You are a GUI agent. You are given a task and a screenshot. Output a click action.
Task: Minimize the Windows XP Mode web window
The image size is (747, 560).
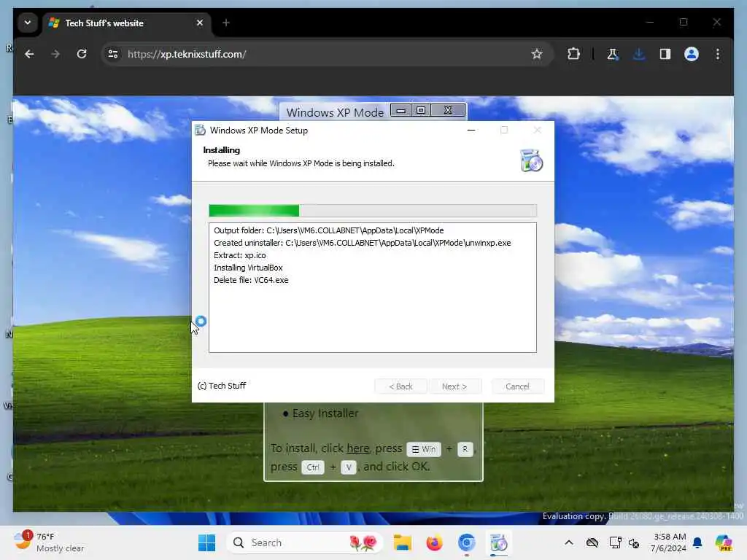pyautogui.click(x=400, y=111)
